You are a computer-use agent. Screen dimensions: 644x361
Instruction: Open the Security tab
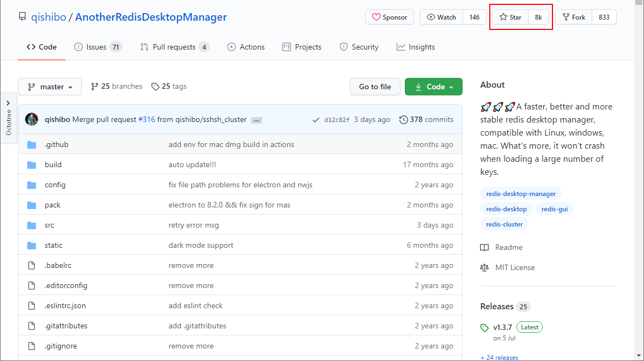359,47
